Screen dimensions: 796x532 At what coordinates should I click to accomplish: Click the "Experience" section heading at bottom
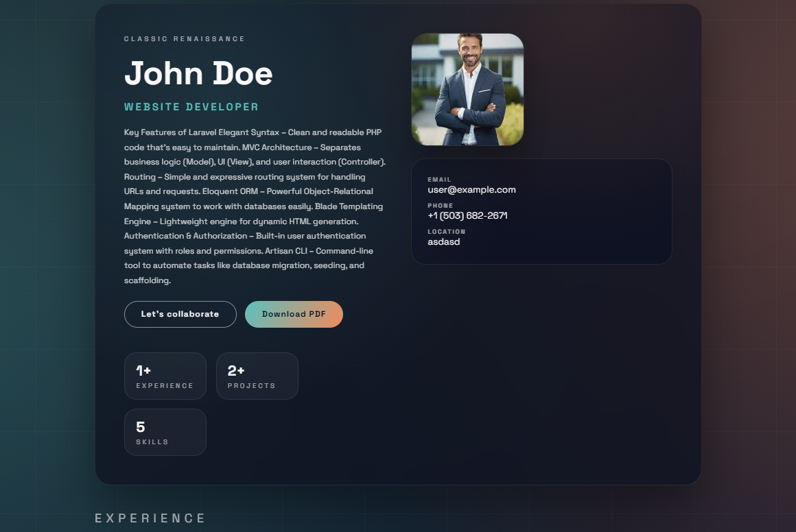tap(150, 518)
